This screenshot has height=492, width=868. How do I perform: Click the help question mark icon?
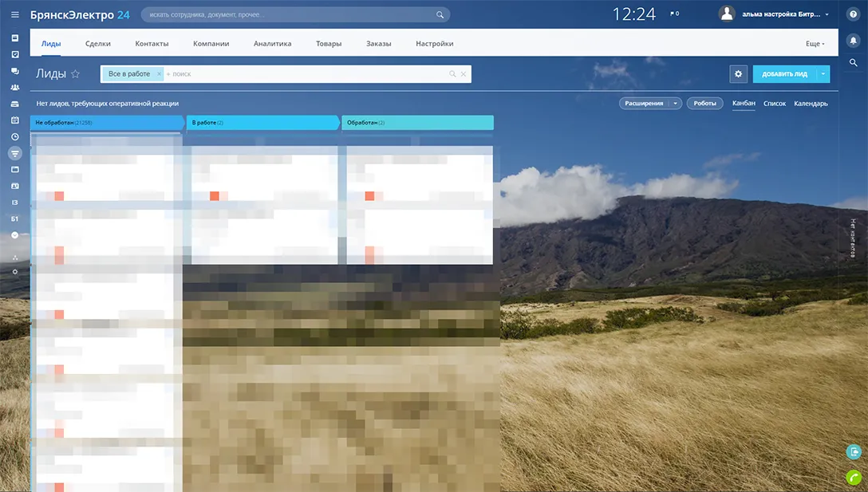pyautogui.click(x=853, y=14)
